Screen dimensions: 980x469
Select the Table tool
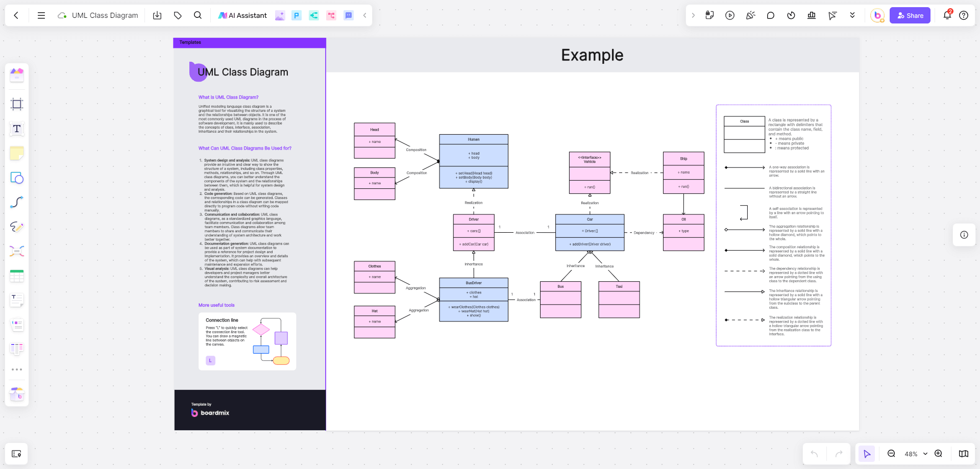(x=17, y=276)
